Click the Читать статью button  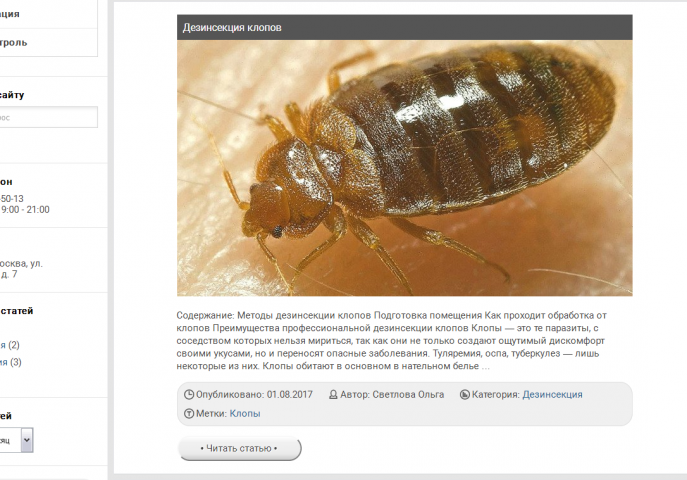pos(239,448)
